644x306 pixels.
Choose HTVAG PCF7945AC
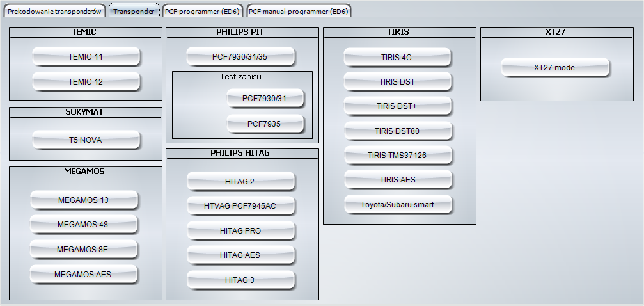240,205
